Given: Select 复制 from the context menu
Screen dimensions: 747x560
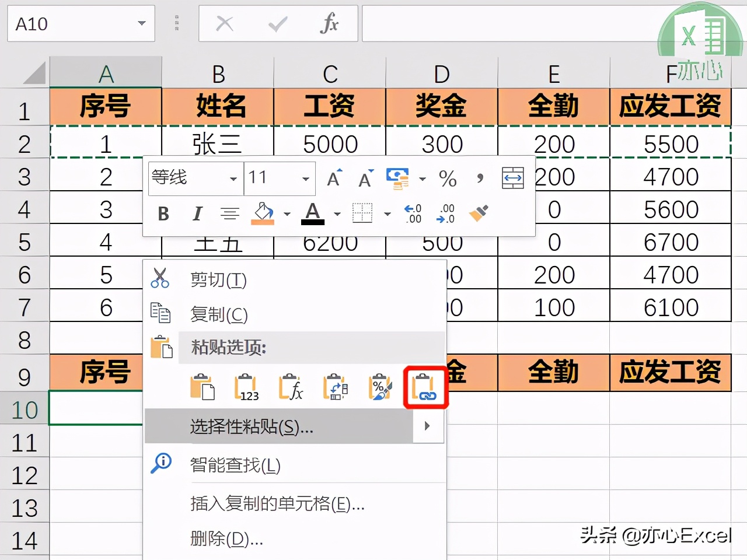Looking at the screenshot, I should 217,314.
